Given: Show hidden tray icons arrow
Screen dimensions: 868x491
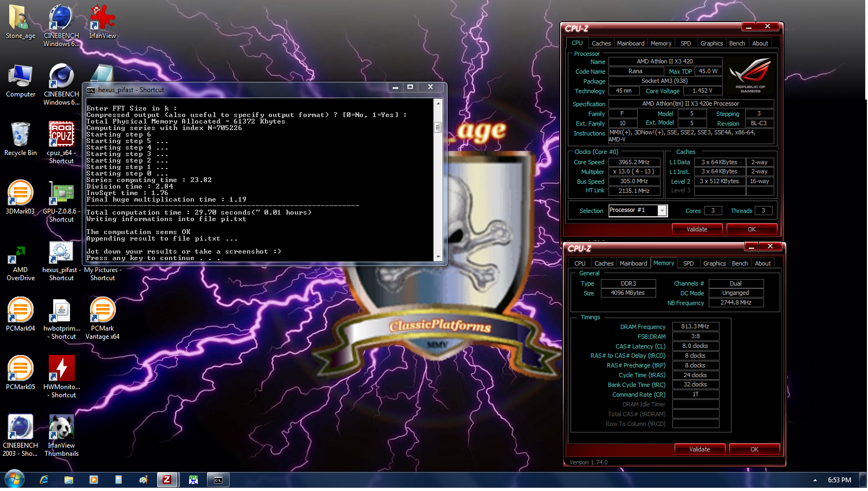Looking at the screenshot, I should [x=815, y=480].
